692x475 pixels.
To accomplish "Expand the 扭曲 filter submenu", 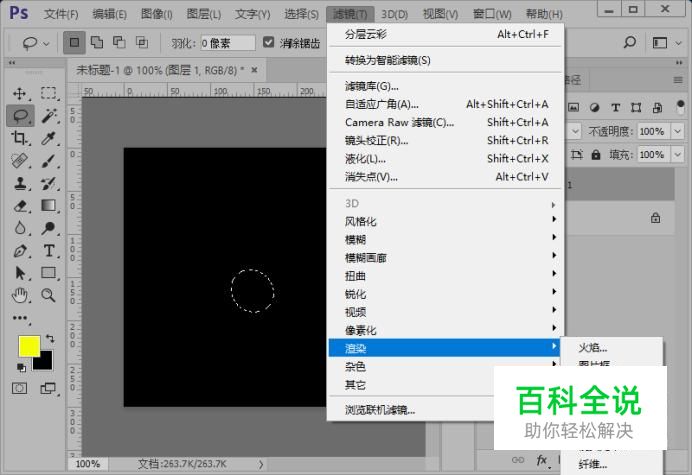I will [x=445, y=276].
